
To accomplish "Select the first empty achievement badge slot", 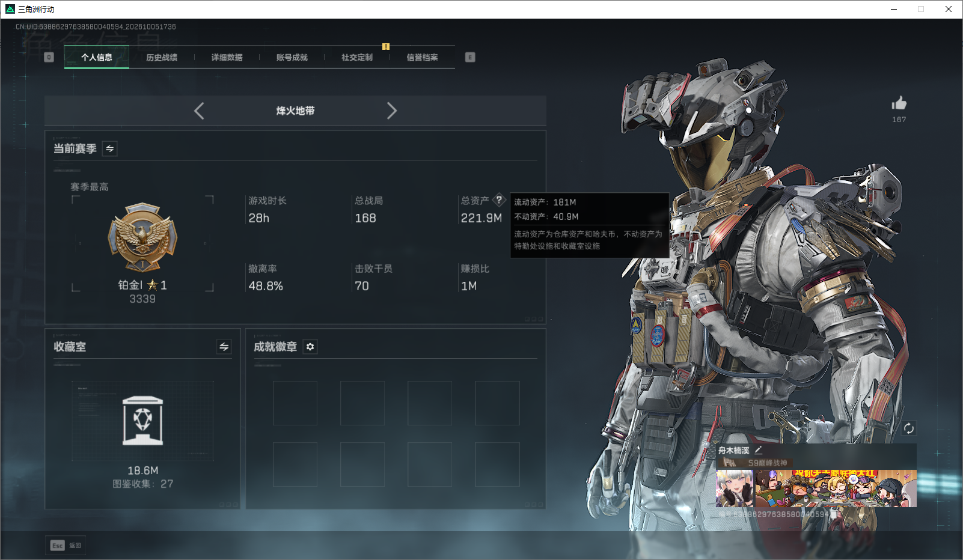I will click(295, 403).
